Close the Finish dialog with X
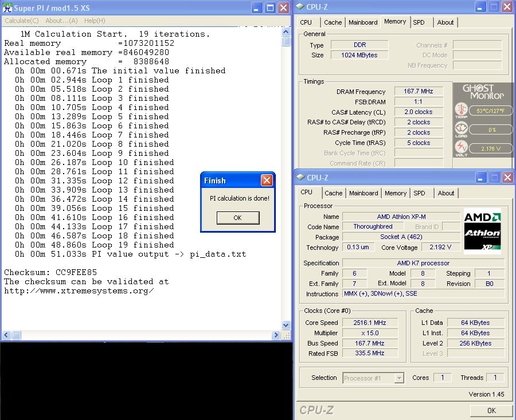Viewport: 516px width, 420px height. click(267, 180)
